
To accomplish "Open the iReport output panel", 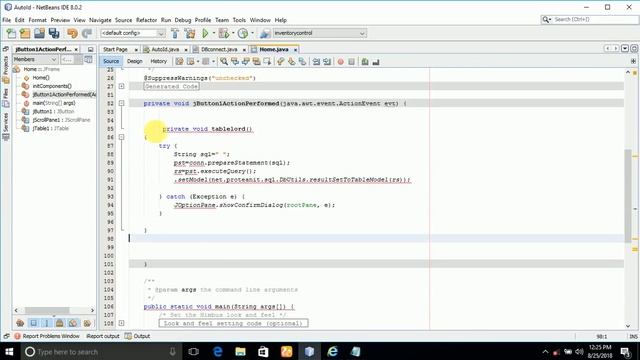I will (102, 336).
